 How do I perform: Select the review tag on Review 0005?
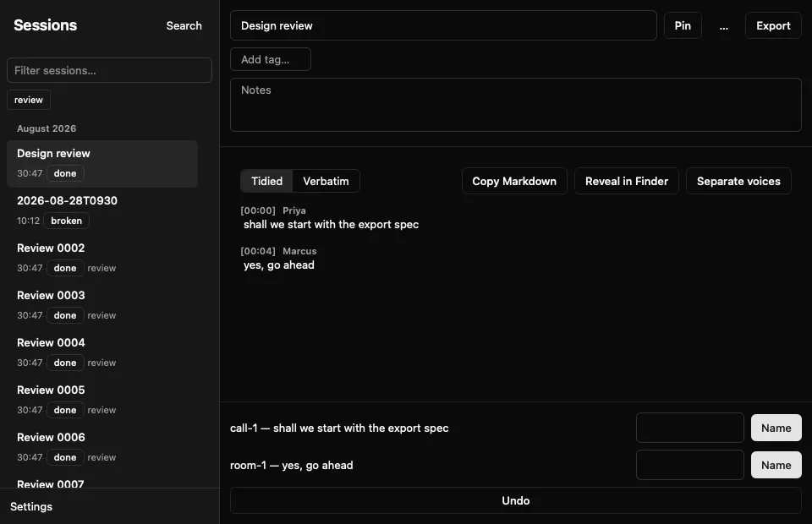point(101,410)
